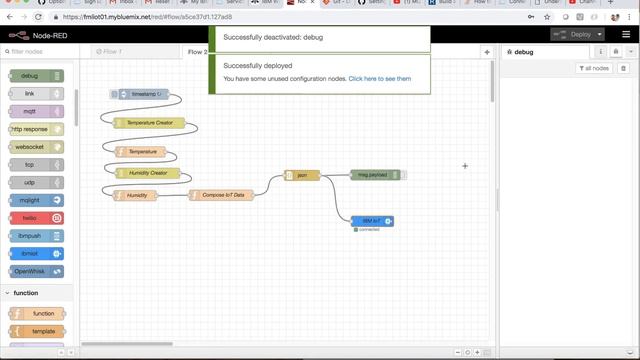Select the tcp palette node
The height and width of the screenshot is (360, 640).
(36, 165)
